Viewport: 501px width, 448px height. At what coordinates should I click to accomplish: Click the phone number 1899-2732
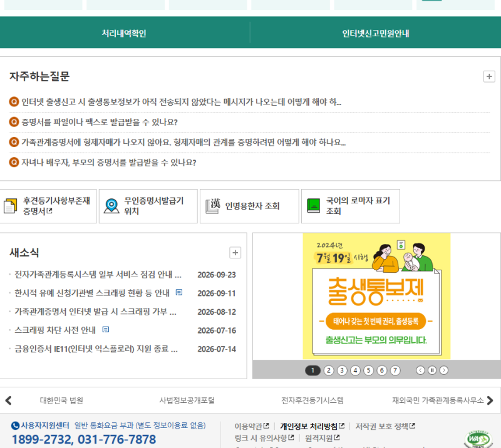click(x=42, y=440)
